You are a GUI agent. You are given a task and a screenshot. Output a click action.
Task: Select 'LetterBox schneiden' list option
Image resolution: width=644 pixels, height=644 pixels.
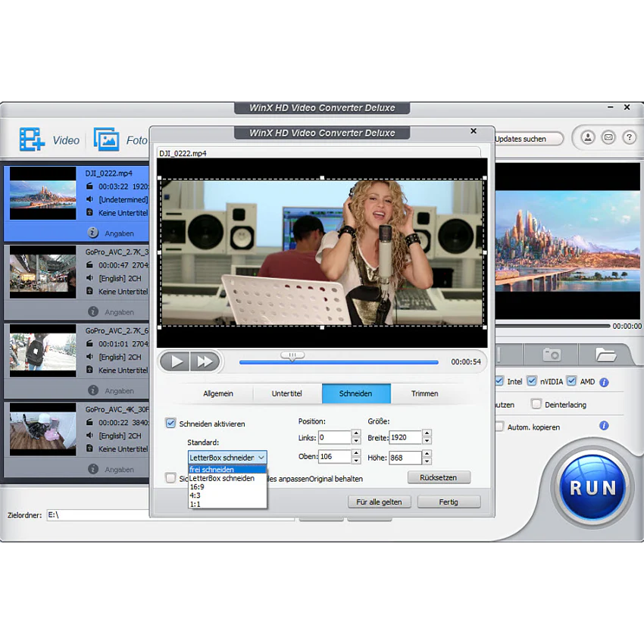click(x=227, y=478)
